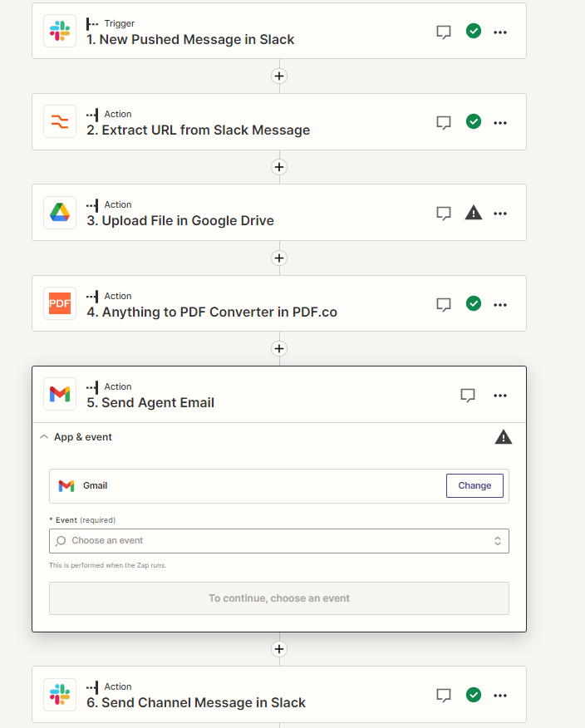Click the Trigger label on step 1
Viewport: 585px width, 728px height.
coord(120,23)
